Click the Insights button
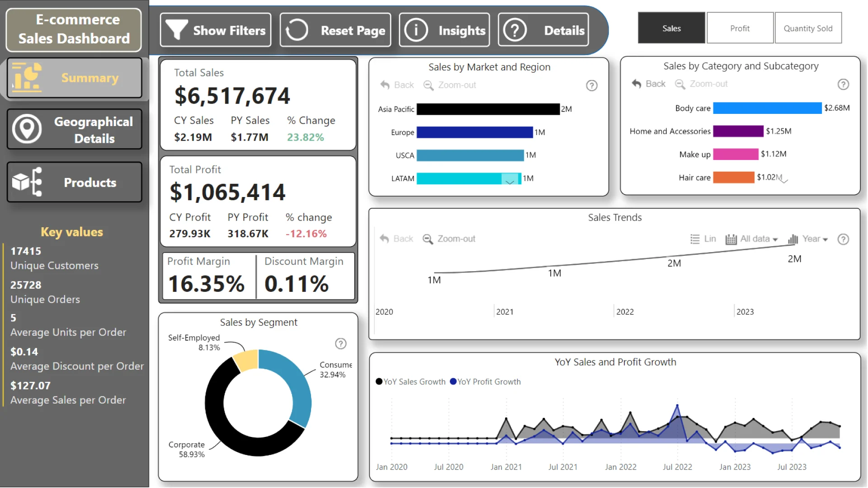This screenshot has width=868, height=488. point(444,30)
